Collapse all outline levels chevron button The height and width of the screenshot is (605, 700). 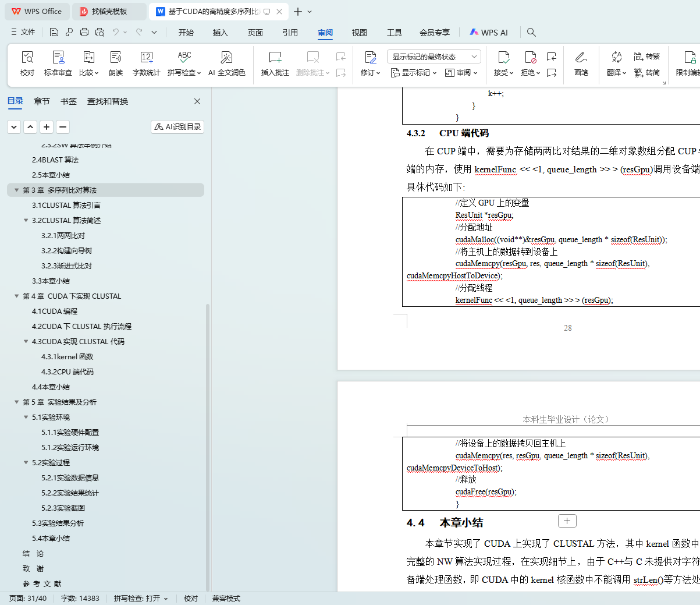[15, 127]
